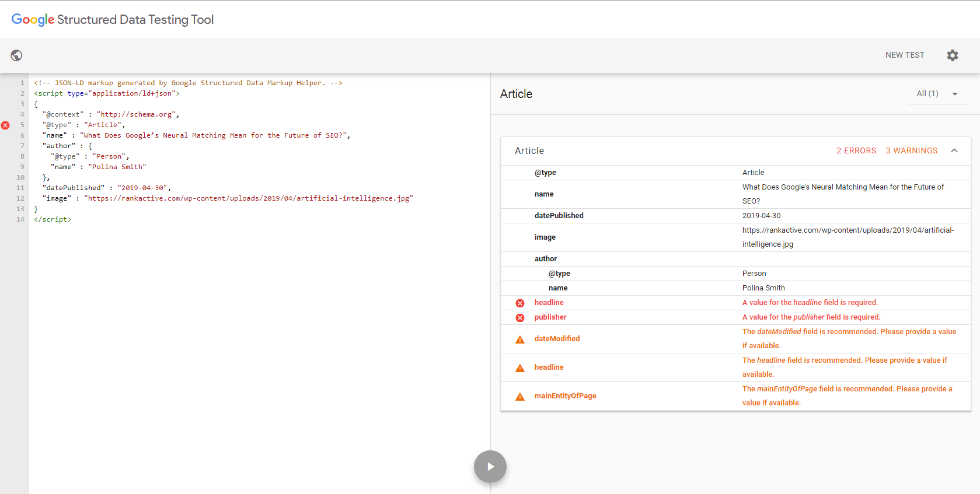
Task: Click code line 11 datePublished entry
Action: [106, 188]
